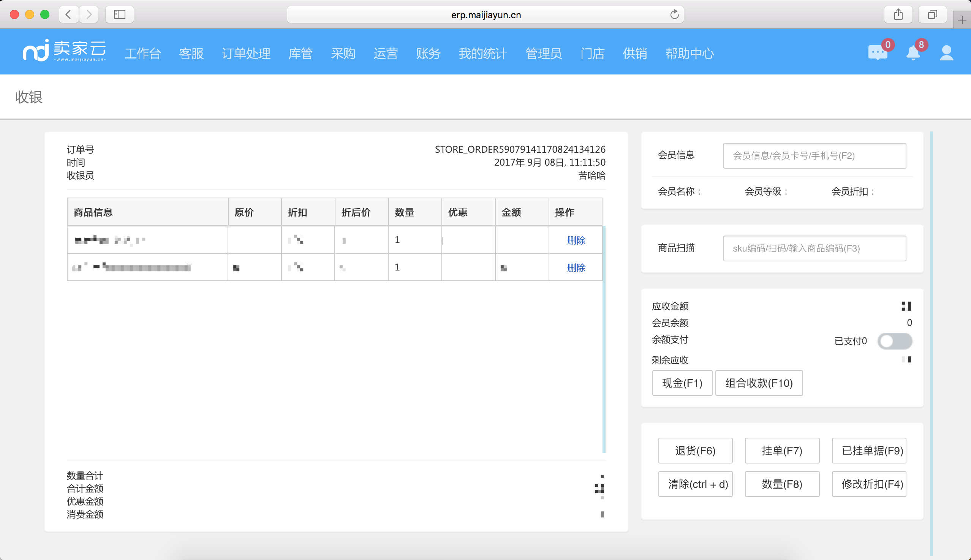Toggle the 余额支付 switch
971x560 pixels.
click(895, 341)
